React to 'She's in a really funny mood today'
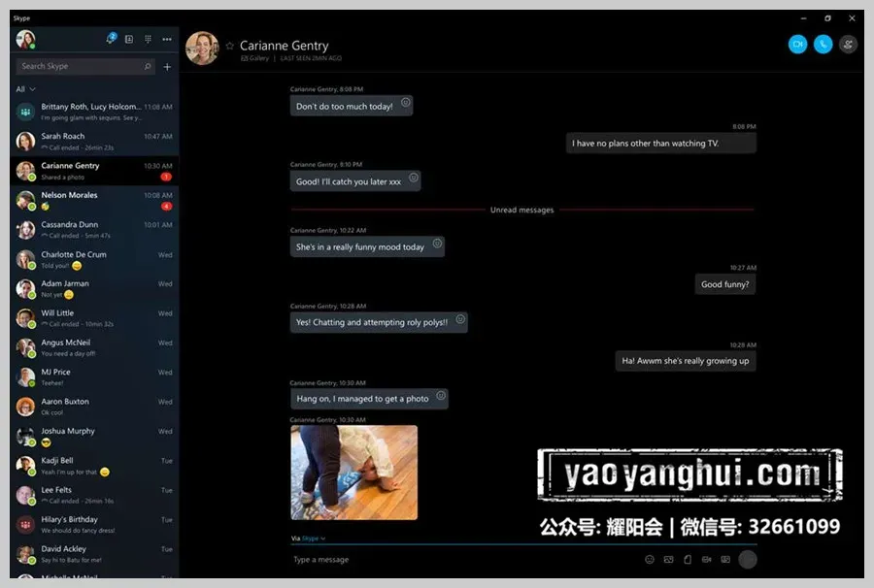The width and height of the screenshot is (874, 588). pyautogui.click(x=438, y=244)
